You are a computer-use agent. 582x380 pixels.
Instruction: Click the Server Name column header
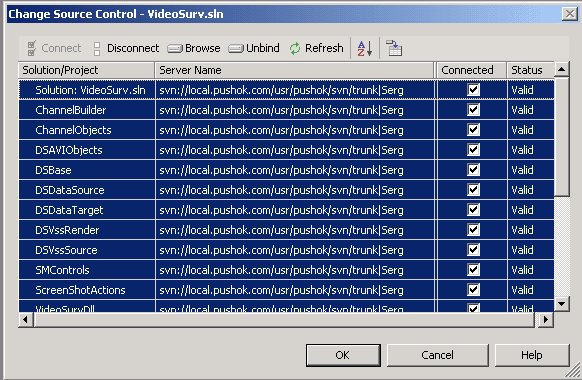point(294,70)
